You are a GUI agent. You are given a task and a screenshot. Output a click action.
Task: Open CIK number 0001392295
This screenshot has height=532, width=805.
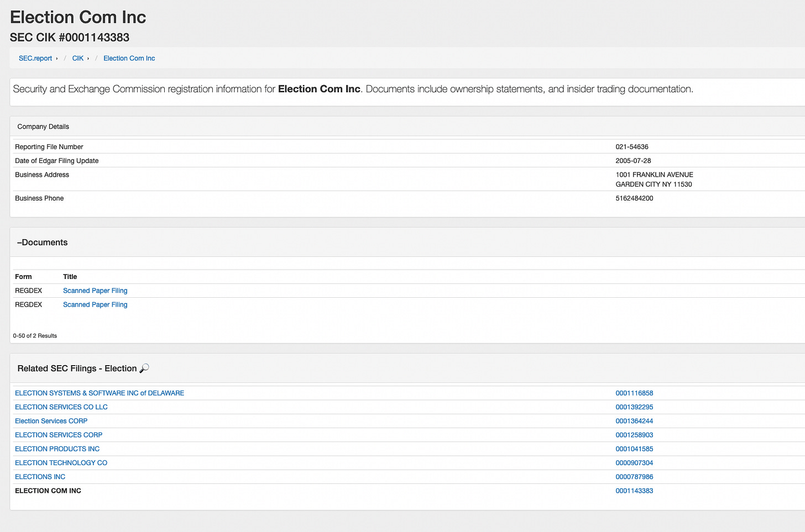(x=634, y=407)
